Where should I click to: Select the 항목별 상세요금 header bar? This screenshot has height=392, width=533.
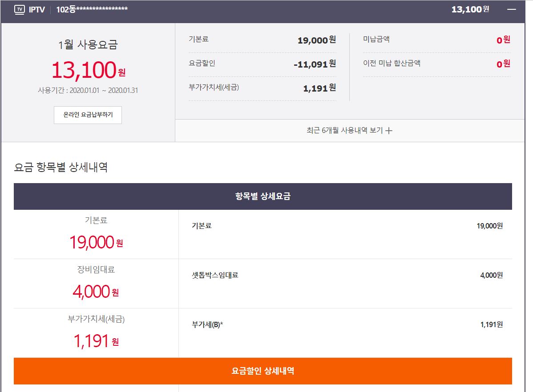click(x=262, y=196)
